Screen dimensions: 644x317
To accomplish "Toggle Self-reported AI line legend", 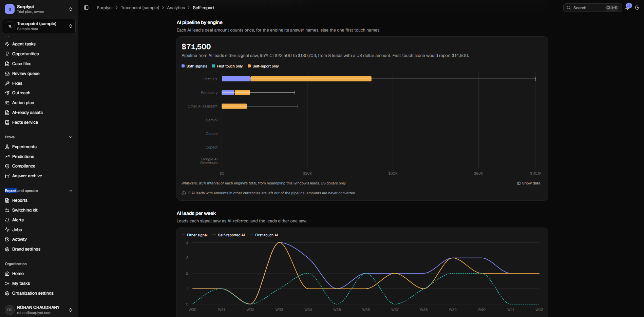I will point(229,235).
